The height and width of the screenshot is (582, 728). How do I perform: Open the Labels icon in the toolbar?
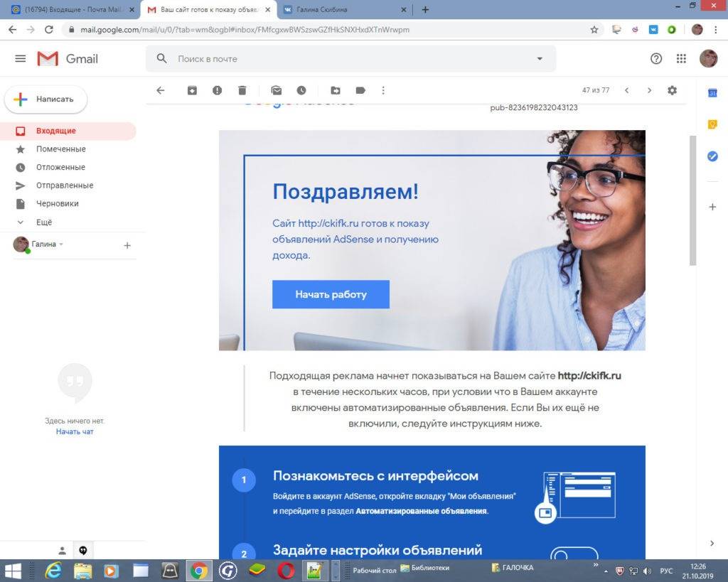[360, 90]
